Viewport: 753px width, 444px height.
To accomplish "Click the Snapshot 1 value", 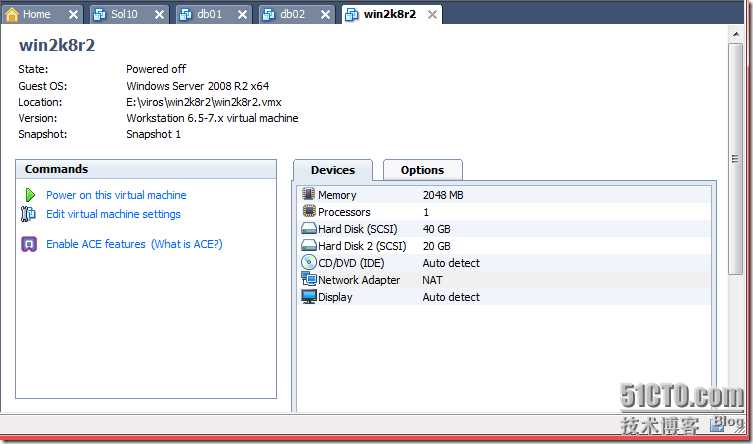I will click(x=154, y=134).
